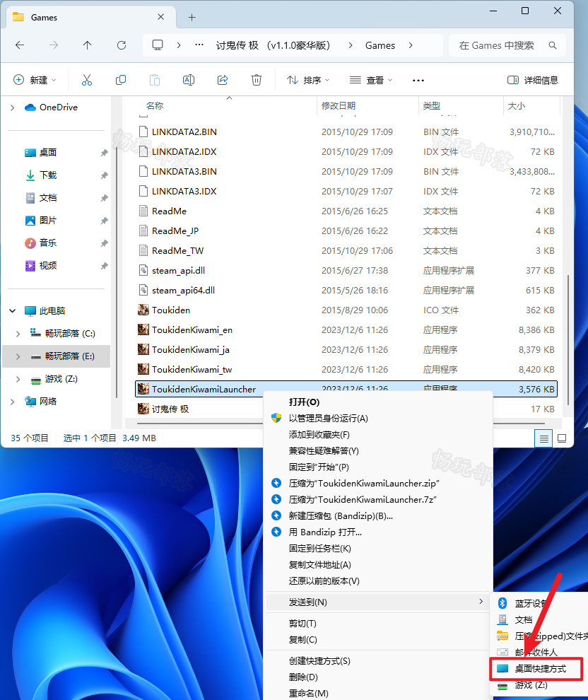Click the steam_api.dll file icon
The image size is (588, 700).
click(x=143, y=271)
